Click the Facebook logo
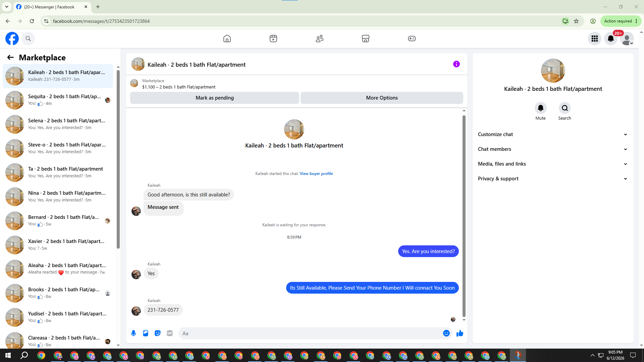Viewport: 644px width, 362px height. [x=12, y=39]
